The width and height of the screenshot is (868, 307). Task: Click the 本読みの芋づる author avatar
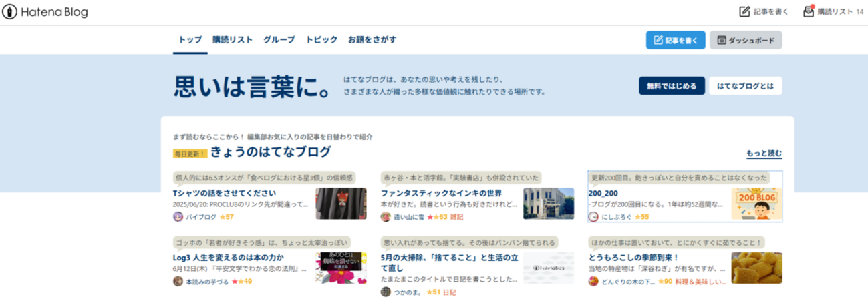[x=178, y=282]
